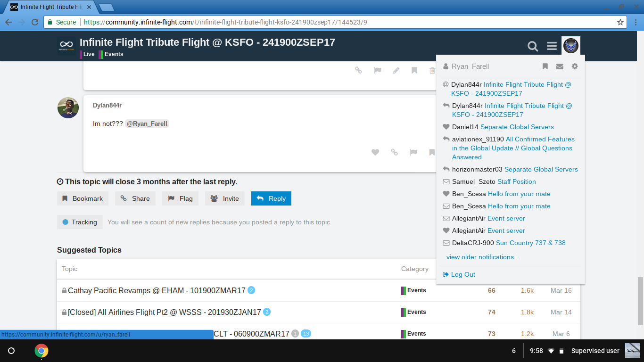This screenshot has width=644, height=362.
Task: Open aviationex_91190 All Confirmed Features notification
Action: click(511, 148)
